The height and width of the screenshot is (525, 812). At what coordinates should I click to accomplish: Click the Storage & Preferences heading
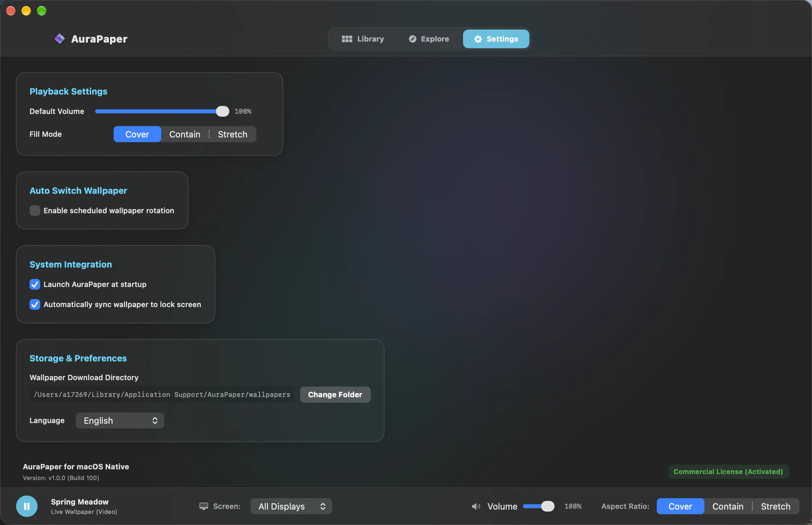(x=78, y=358)
